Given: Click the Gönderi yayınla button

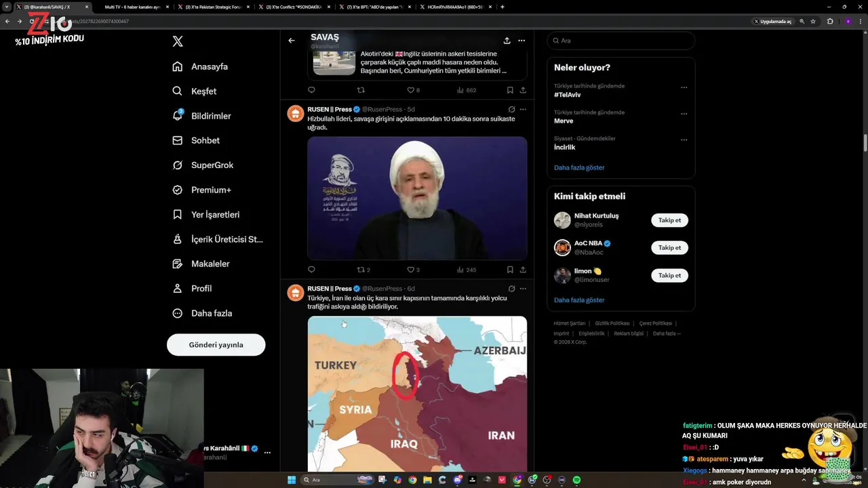Looking at the screenshot, I should pyautogui.click(x=216, y=344).
